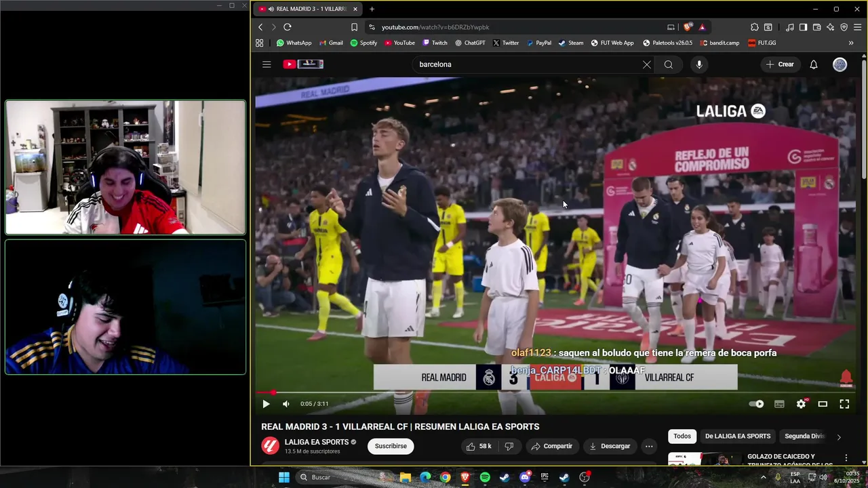Viewport: 868px width, 488px height.
Task: Show hidden system tray icons
Action: (763, 477)
